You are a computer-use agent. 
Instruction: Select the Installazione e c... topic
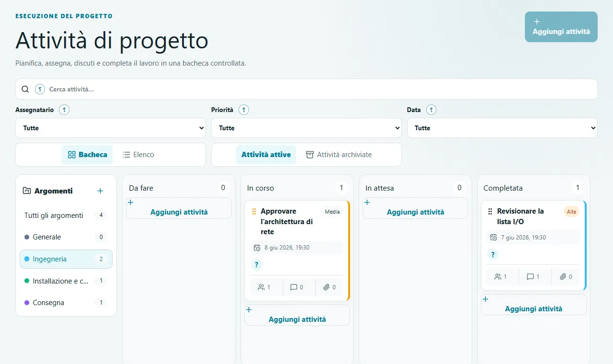[x=66, y=281]
